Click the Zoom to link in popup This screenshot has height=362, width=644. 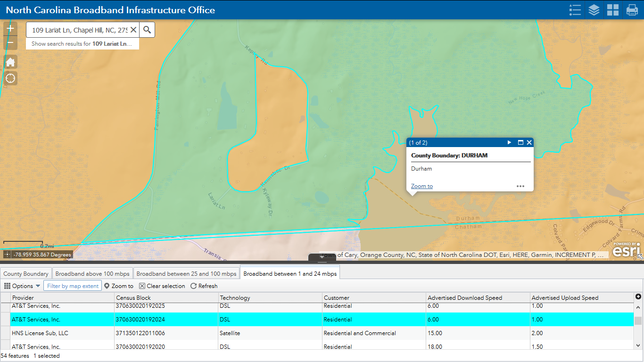(x=421, y=186)
